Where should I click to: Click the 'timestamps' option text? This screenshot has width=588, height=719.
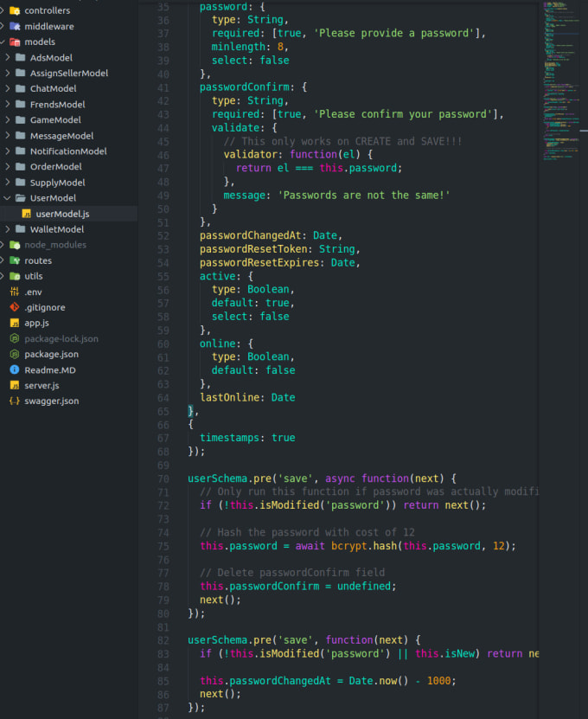(230, 438)
